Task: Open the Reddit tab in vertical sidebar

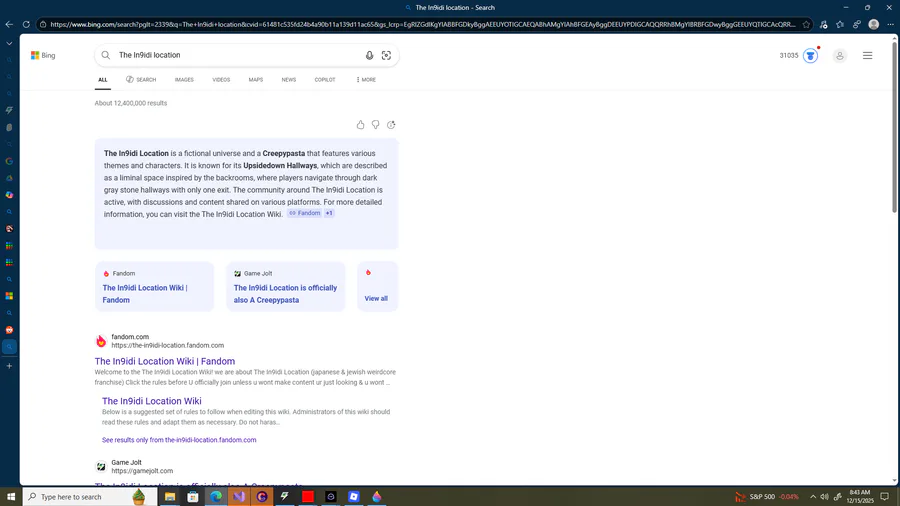Action: pos(9,330)
